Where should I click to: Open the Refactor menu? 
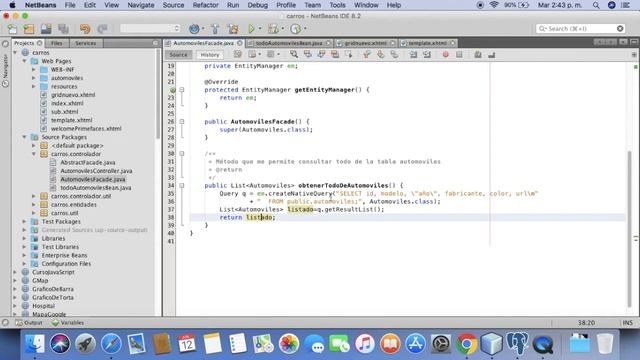[x=205, y=5]
